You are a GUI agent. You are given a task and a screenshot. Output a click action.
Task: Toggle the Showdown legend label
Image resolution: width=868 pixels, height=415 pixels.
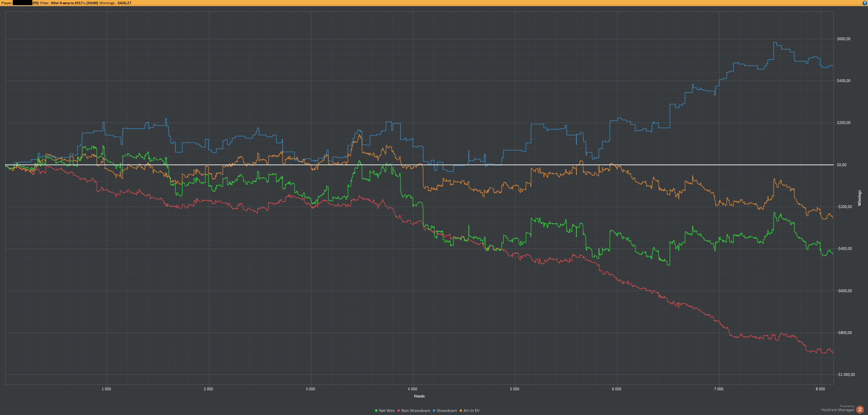pos(446,411)
